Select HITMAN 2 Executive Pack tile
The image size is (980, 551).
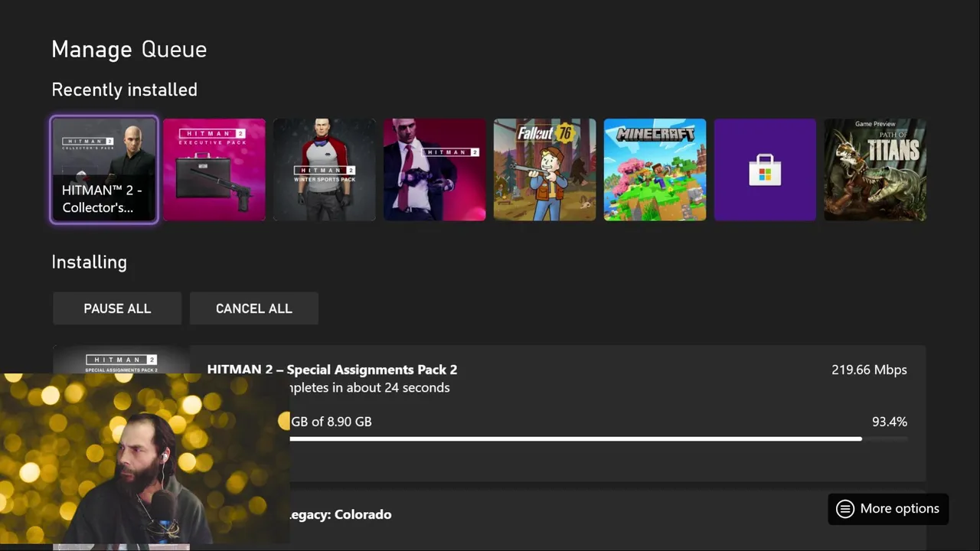point(214,170)
